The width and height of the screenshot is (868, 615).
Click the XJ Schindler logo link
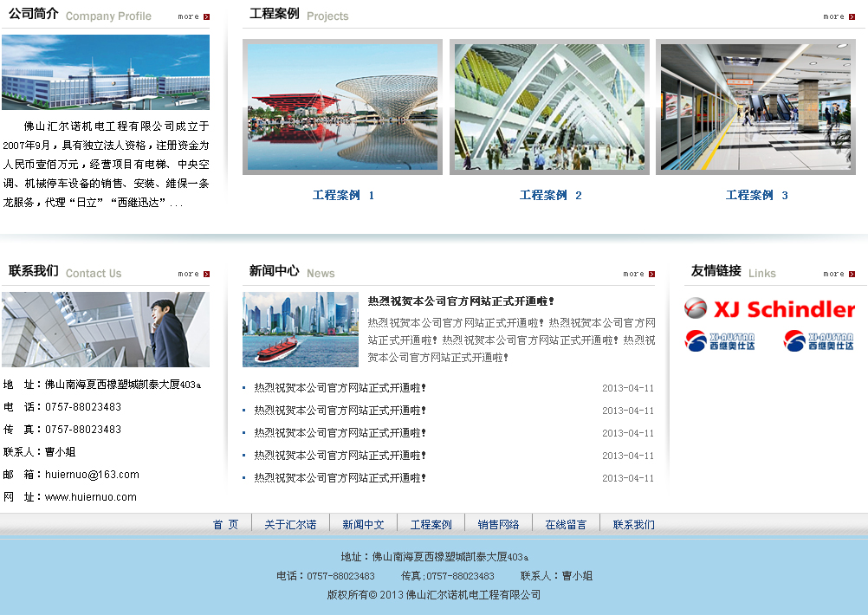click(769, 309)
